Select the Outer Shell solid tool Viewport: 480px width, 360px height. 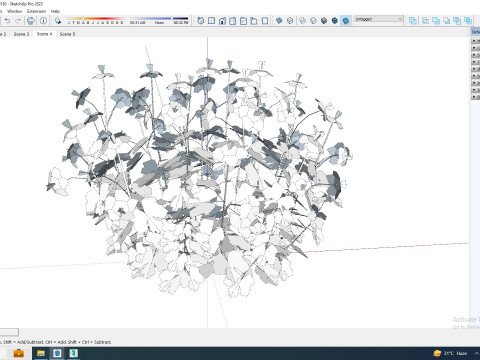(x=413, y=21)
